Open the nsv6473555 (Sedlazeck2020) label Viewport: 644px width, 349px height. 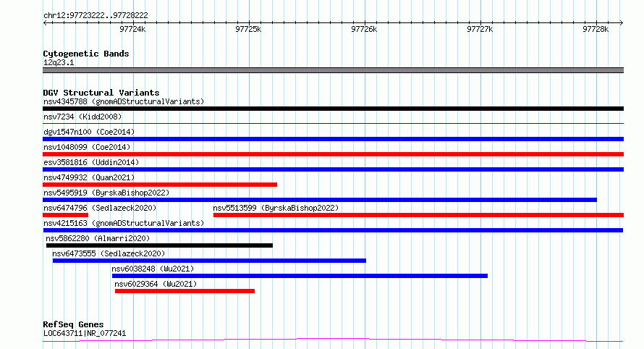click(x=109, y=253)
